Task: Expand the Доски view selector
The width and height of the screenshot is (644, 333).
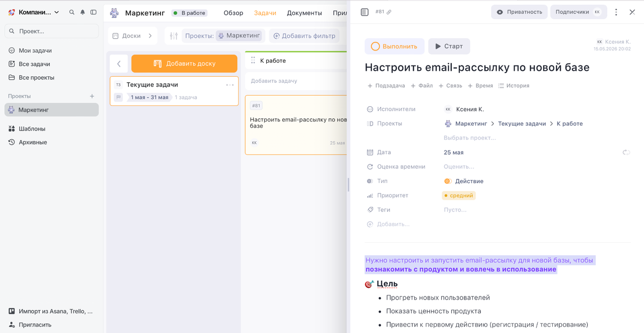Action: point(133,36)
